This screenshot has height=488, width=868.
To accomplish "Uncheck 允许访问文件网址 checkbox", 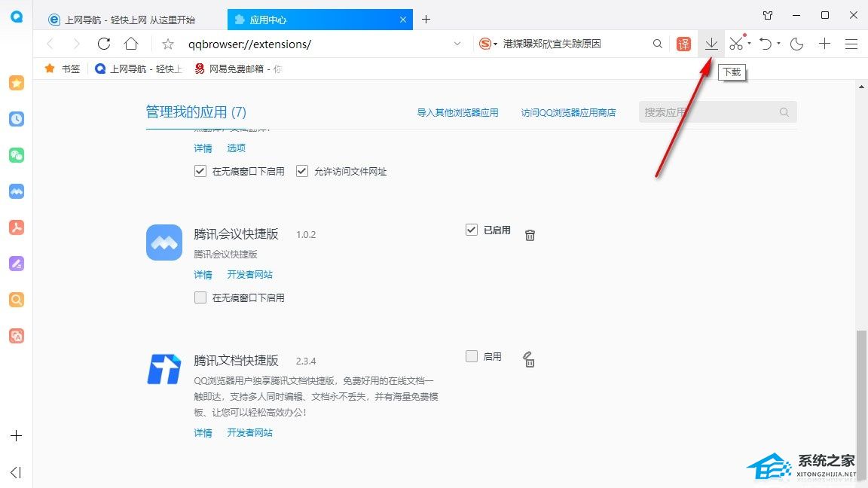I will pyautogui.click(x=301, y=171).
